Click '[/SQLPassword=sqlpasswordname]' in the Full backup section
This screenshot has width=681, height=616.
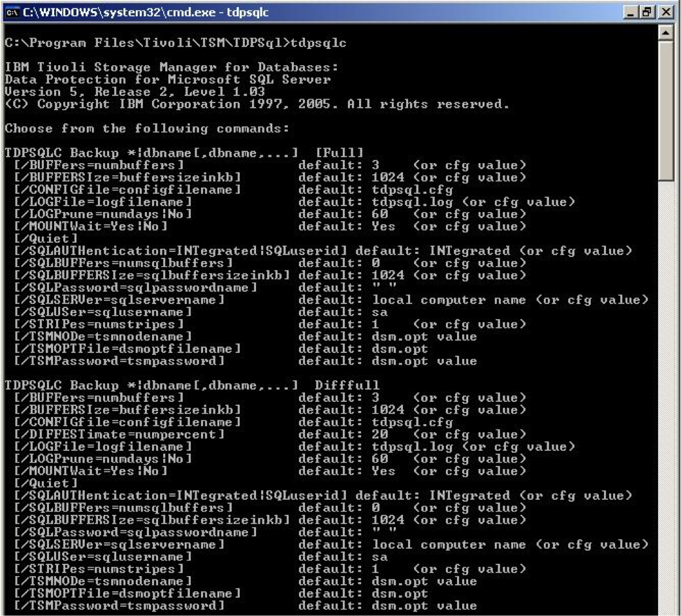point(136,287)
